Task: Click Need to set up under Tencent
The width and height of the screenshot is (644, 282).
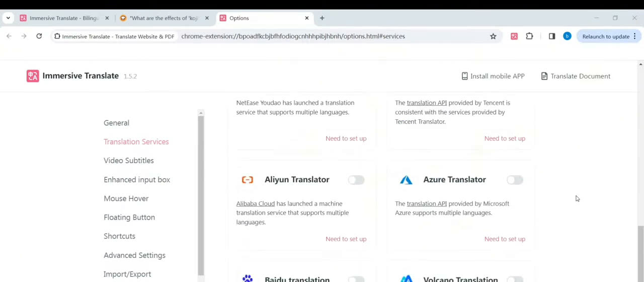Action: click(505, 138)
